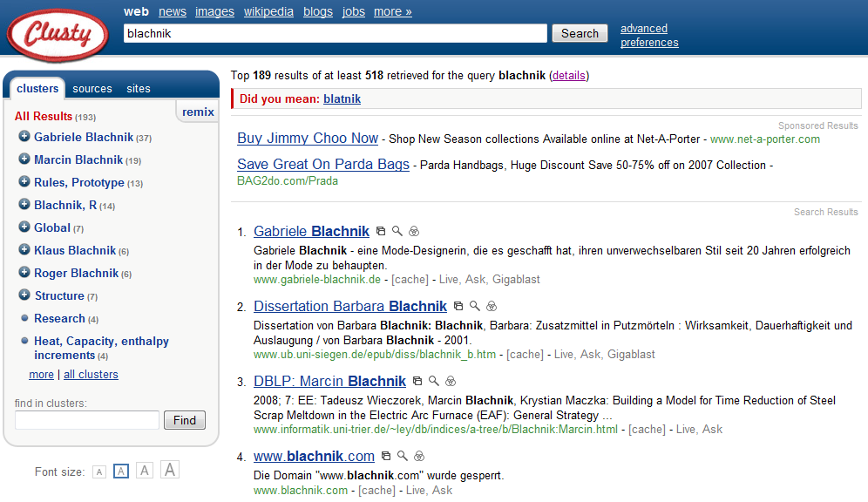This screenshot has width=868, height=502.
Task: Open cache for gabriele-blachnik.de result
Action: coord(410,280)
